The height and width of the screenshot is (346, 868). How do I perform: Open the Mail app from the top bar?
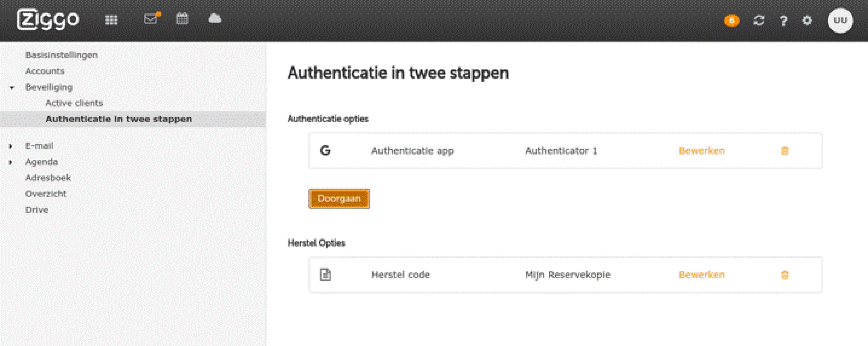151,19
